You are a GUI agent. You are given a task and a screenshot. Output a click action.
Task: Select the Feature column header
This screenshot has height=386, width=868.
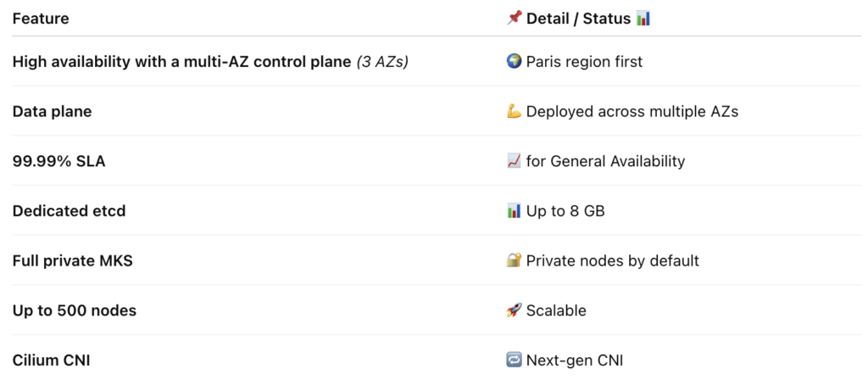(x=41, y=19)
